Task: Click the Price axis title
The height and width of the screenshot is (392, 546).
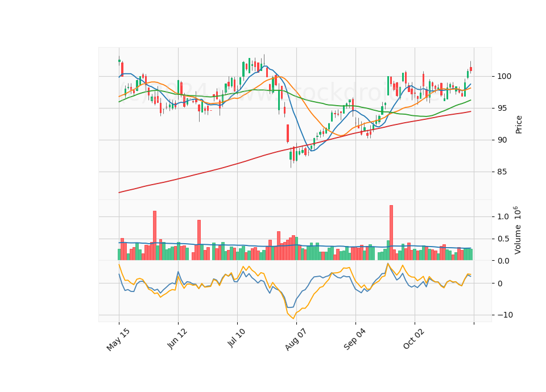Action: pos(519,124)
